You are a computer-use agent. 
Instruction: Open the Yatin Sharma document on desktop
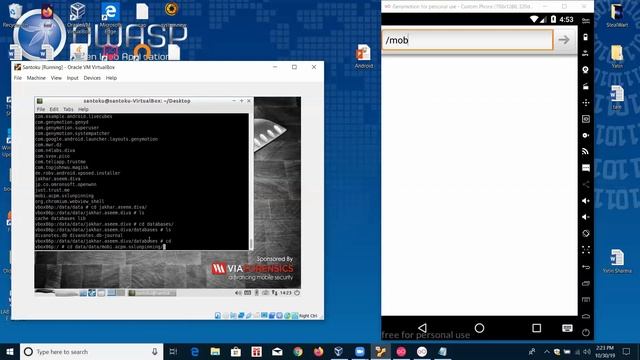(617, 261)
